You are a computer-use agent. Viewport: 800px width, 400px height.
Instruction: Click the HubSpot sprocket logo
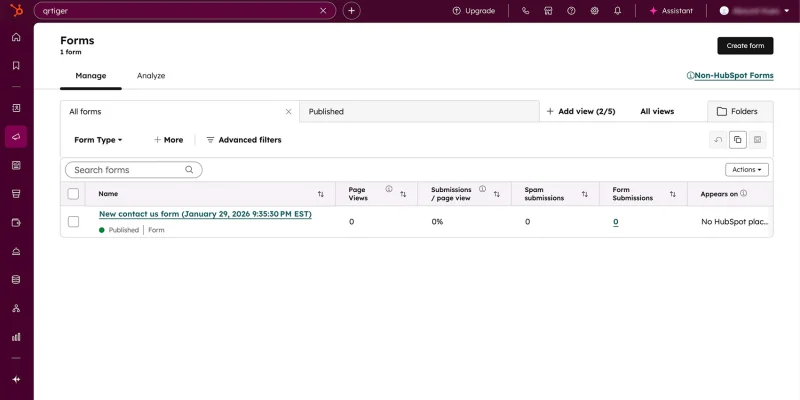16,11
